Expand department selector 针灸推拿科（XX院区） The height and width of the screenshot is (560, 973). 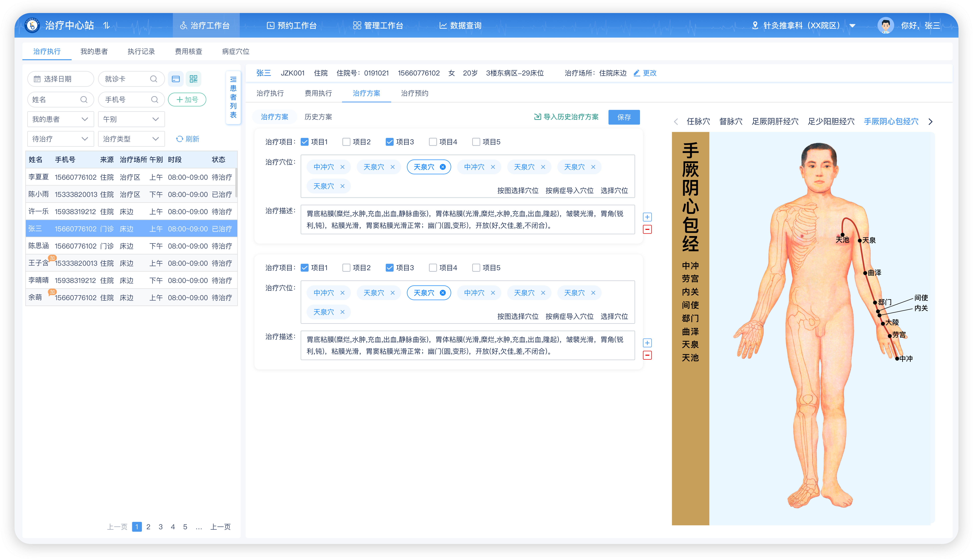pos(852,26)
